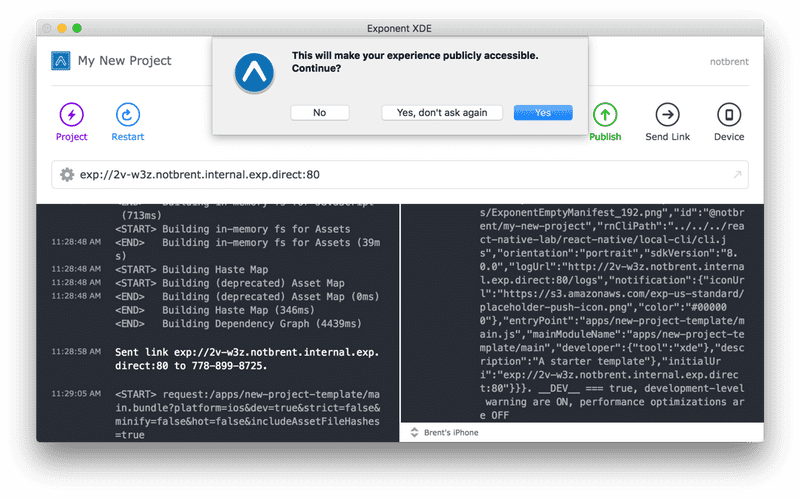Click the "Sent link exp://2v-w3z" log message
The image size is (800, 498).
[x=247, y=359]
